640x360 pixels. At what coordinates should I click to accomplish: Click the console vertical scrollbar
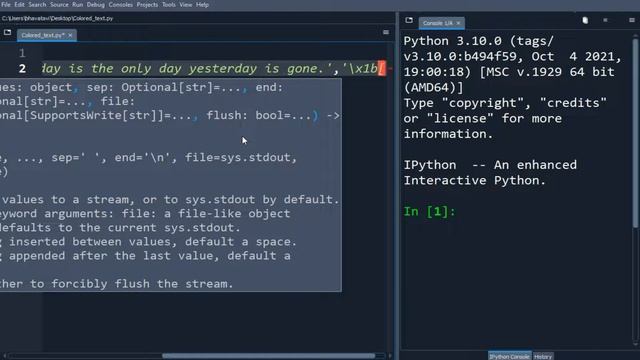(635, 133)
